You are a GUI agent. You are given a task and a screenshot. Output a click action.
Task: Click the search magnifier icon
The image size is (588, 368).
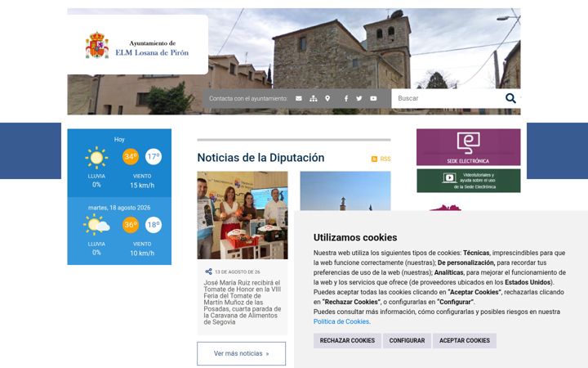pos(510,98)
